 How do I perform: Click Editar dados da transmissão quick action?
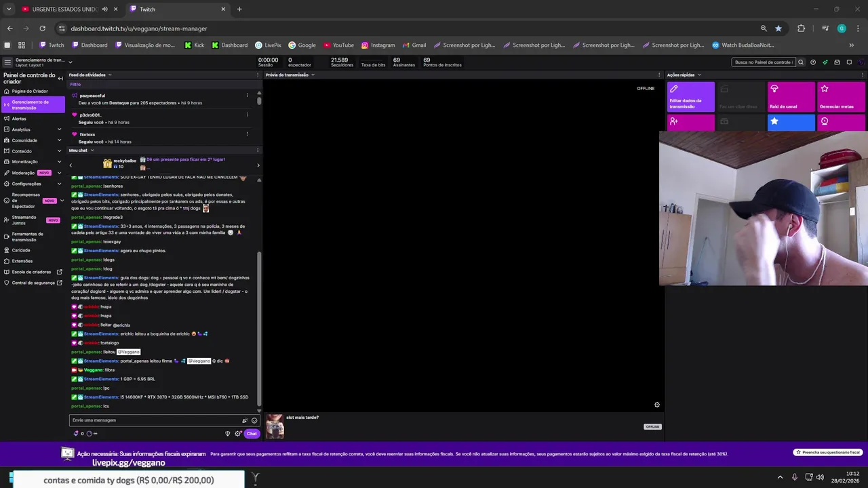[x=691, y=97]
